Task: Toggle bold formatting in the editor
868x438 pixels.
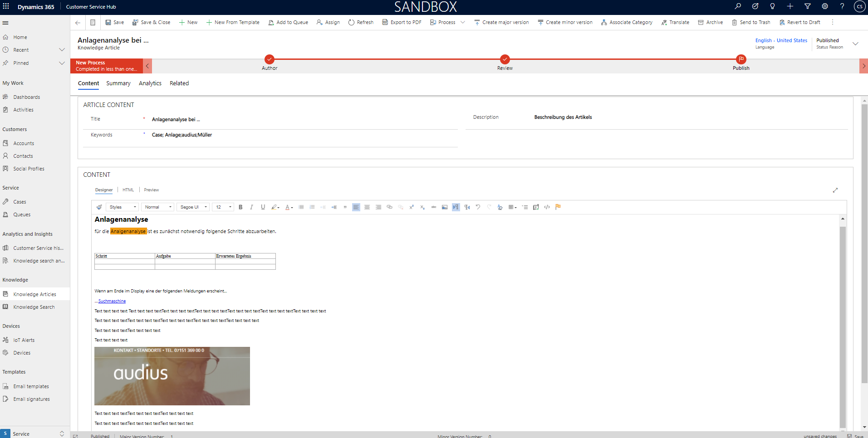Action: coord(240,207)
